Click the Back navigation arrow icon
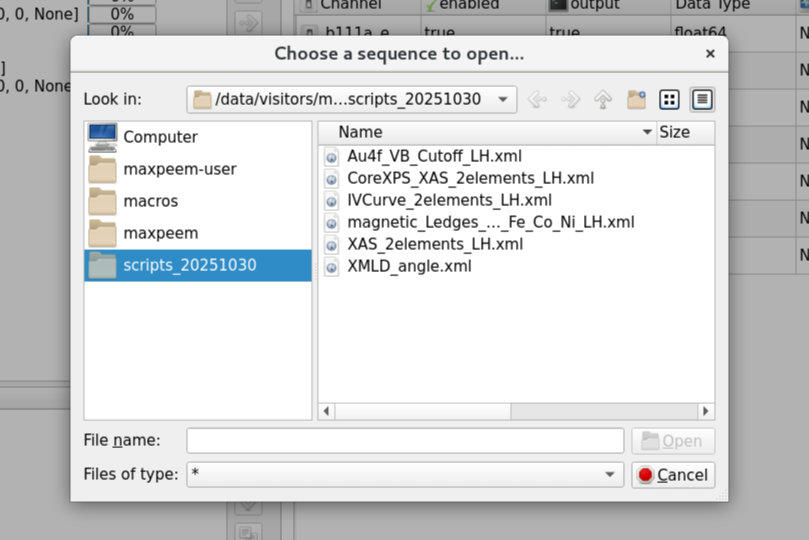Image resolution: width=809 pixels, height=540 pixels. click(x=537, y=99)
